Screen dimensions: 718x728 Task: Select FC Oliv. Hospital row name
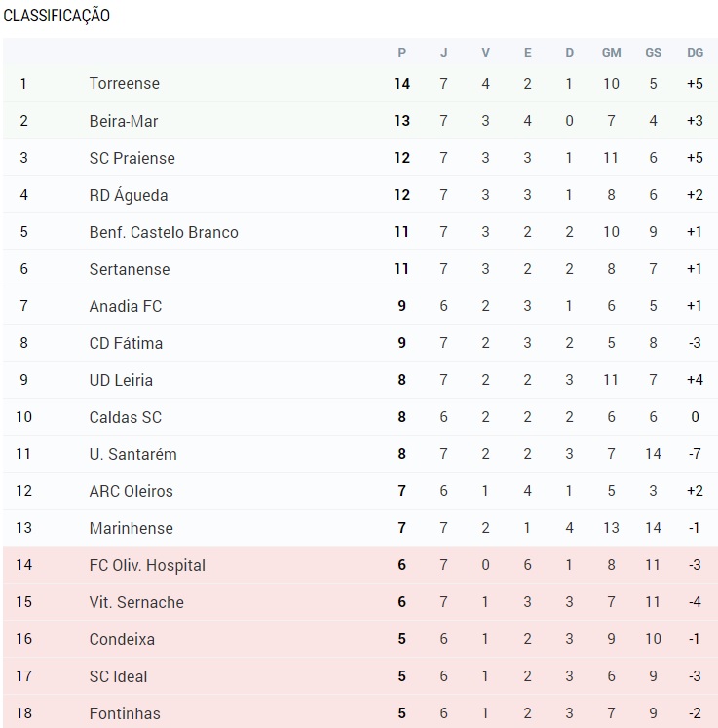[147, 565]
